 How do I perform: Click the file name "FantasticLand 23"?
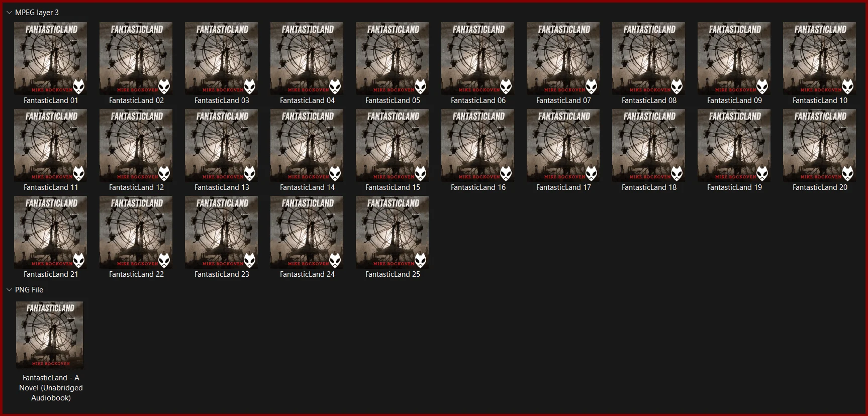(222, 274)
